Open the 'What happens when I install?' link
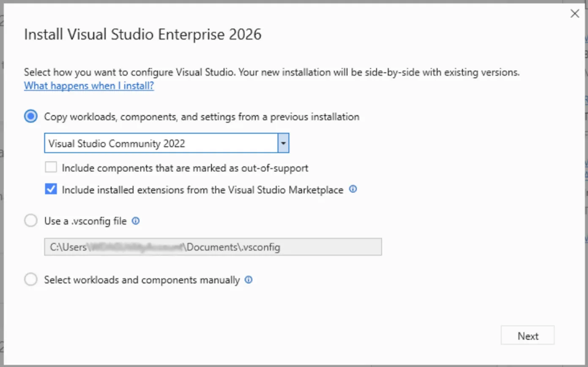The image size is (588, 367). (89, 86)
